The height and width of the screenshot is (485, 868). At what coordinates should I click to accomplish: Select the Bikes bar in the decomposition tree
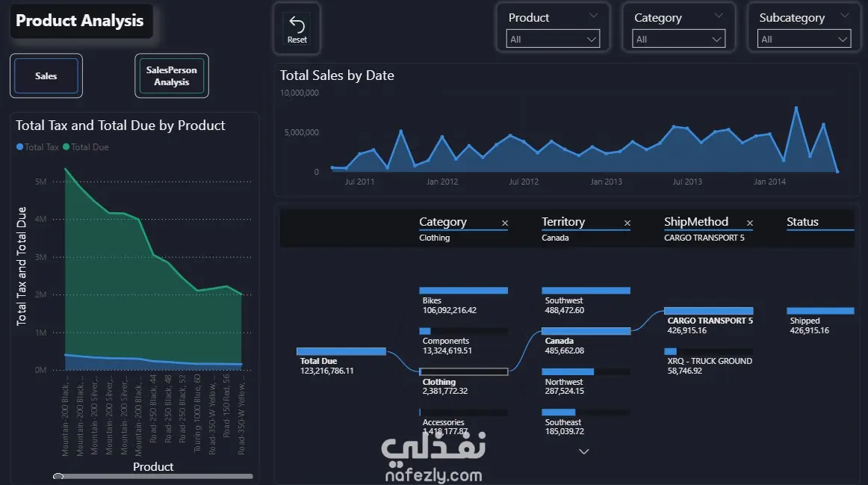click(463, 291)
